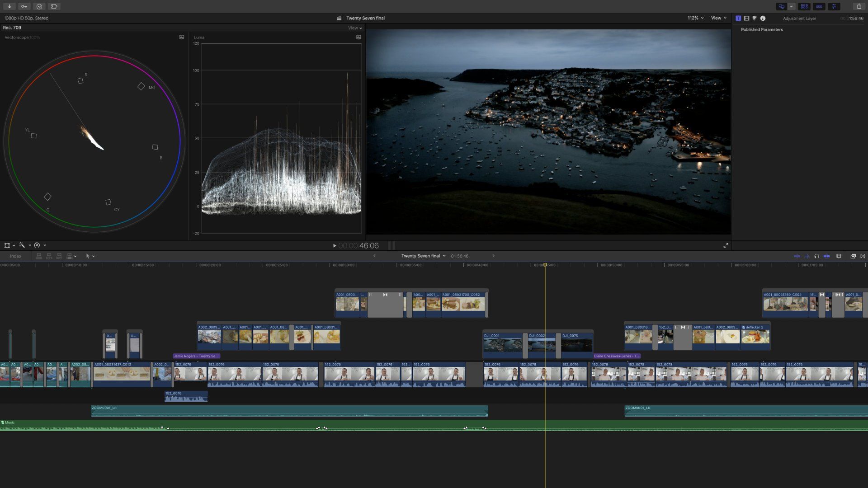Toggle audio skimming

coord(807,256)
